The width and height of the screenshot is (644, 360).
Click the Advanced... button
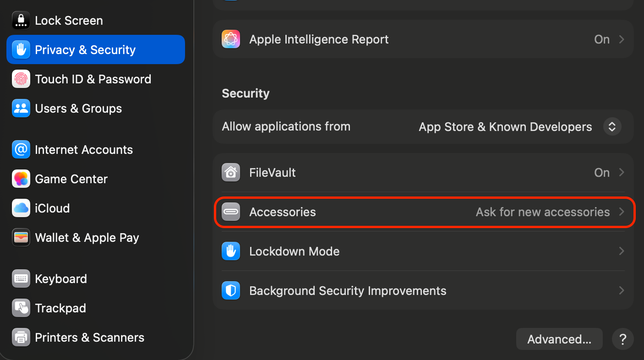pos(559,339)
